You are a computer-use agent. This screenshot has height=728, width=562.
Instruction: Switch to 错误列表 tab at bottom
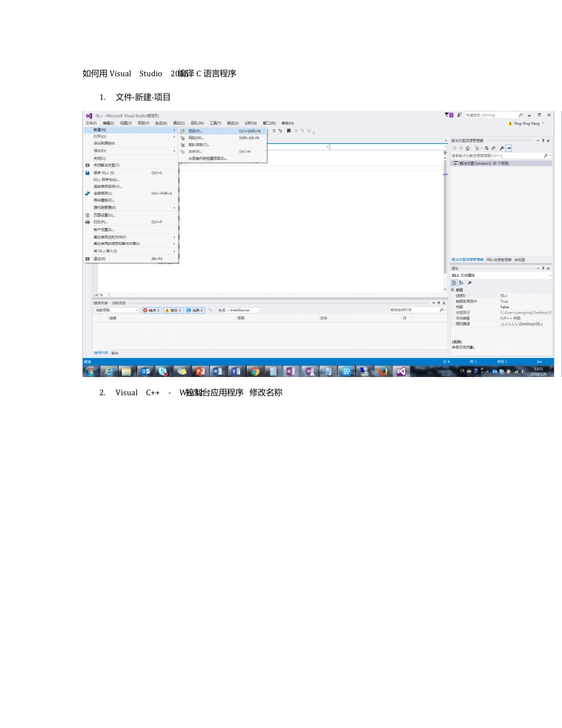point(101,353)
